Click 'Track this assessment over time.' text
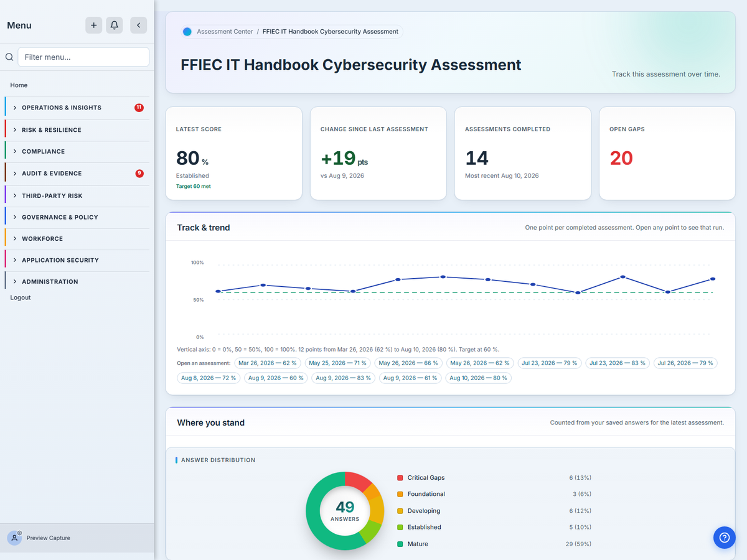The height and width of the screenshot is (560, 747). [666, 74]
